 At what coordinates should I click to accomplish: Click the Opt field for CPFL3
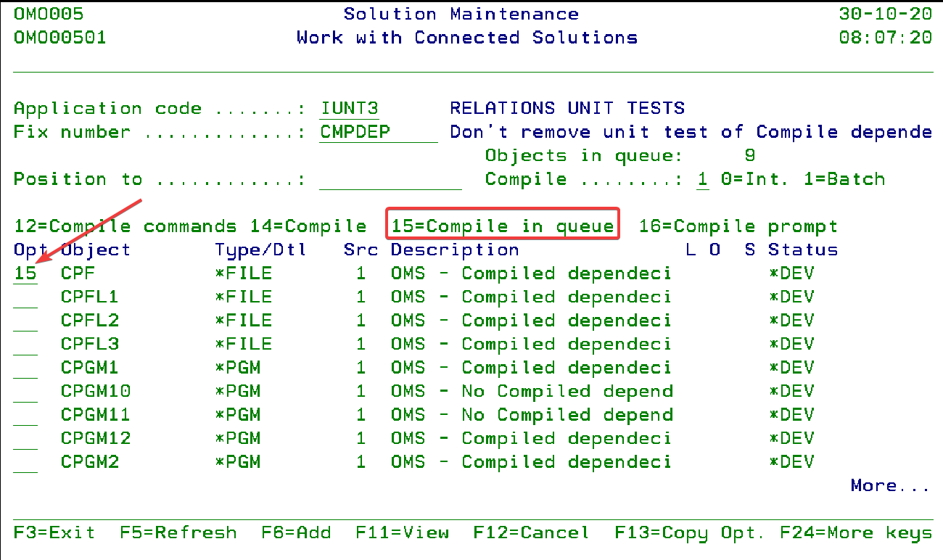25,344
